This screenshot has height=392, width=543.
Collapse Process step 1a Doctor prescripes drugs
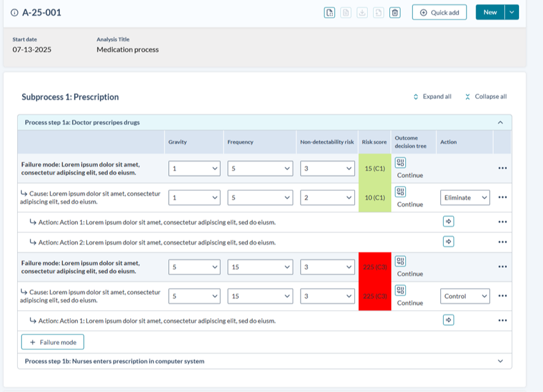pos(500,122)
